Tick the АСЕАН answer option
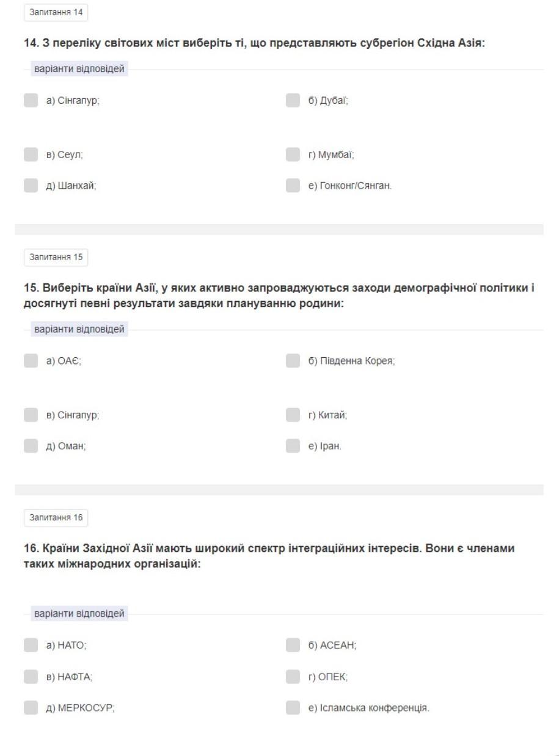 point(293,645)
